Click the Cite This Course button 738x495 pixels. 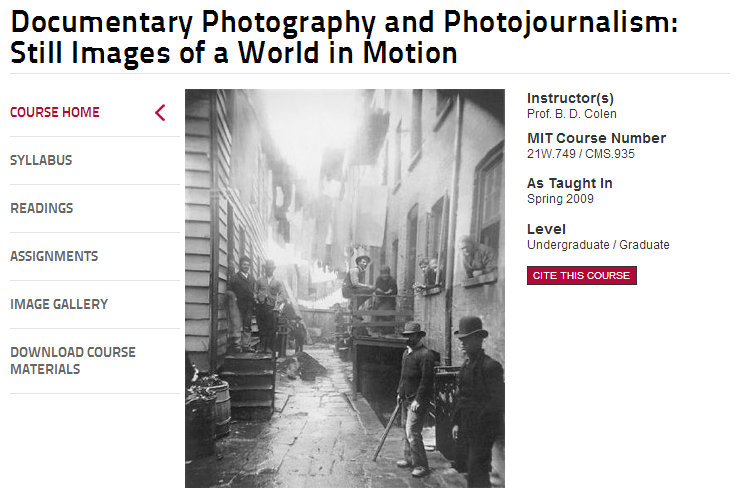pyautogui.click(x=581, y=276)
